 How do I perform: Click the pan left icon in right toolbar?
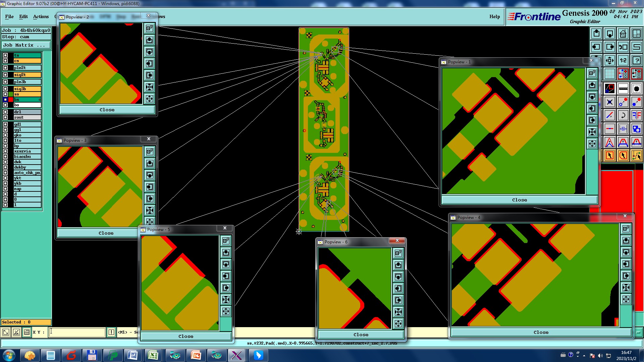(x=596, y=47)
